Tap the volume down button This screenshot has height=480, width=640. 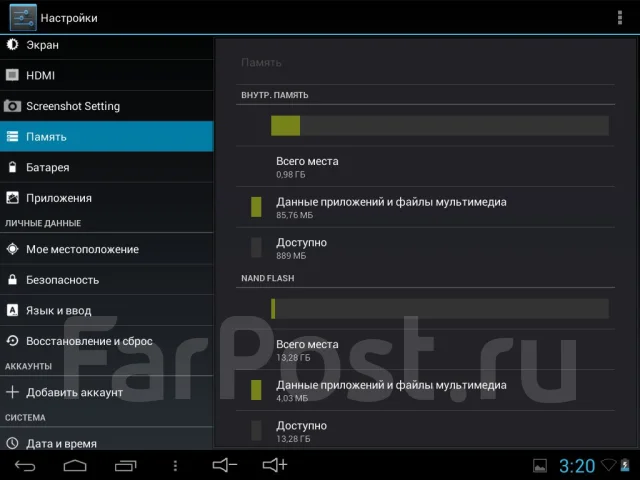coord(224,465)
